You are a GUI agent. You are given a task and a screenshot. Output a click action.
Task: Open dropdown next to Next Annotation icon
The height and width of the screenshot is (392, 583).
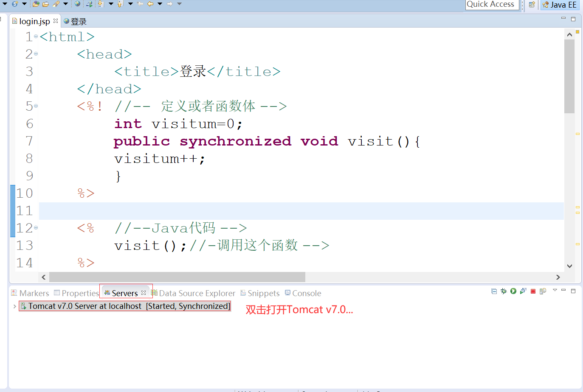point(111,4)
